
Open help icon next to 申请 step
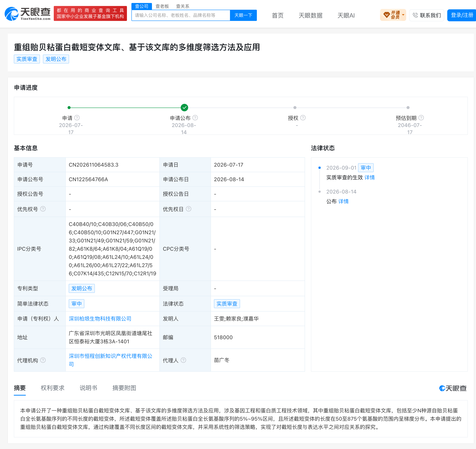(x=77, y=118)
